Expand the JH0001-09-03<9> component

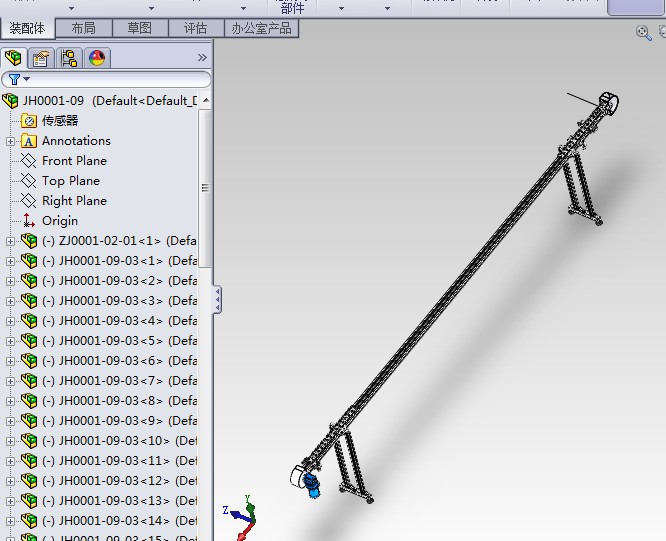[10, 421]
